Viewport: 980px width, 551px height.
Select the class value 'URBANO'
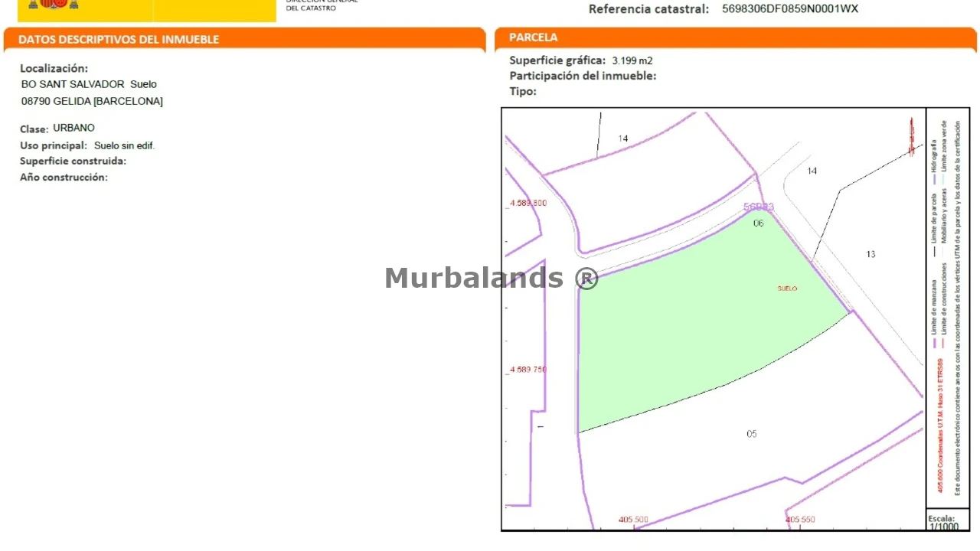click(x=73, y=128)
